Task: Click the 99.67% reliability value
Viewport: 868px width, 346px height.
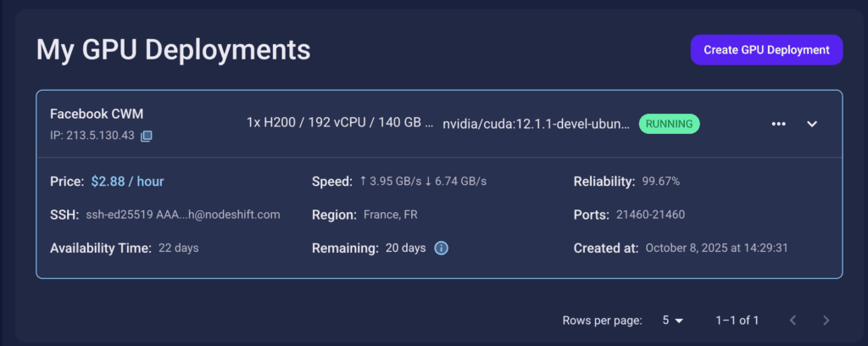Action: coord(660,181)
